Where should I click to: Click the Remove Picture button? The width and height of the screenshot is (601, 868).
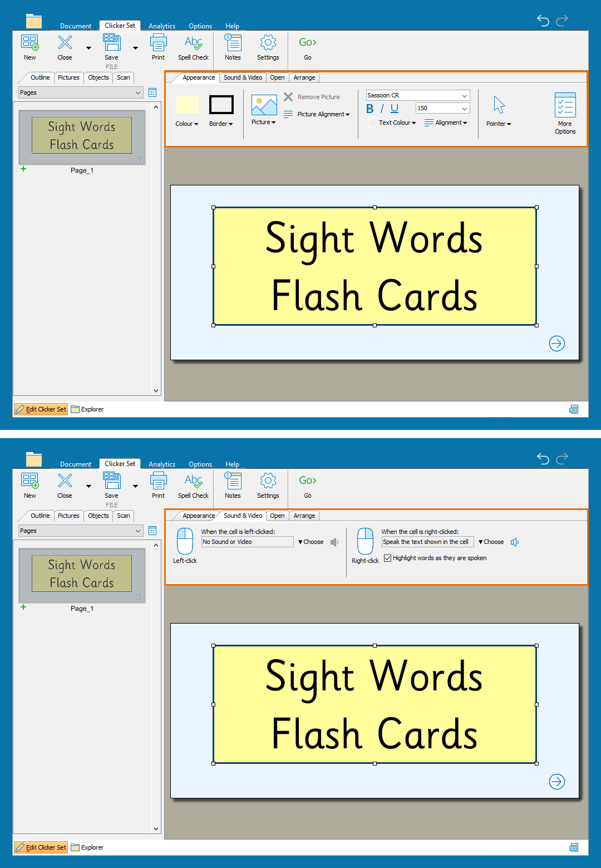(x=312, y=97)
